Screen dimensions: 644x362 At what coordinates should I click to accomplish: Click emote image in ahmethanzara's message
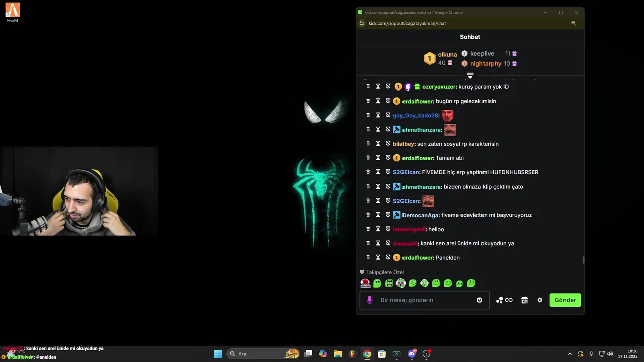(450, 130)
